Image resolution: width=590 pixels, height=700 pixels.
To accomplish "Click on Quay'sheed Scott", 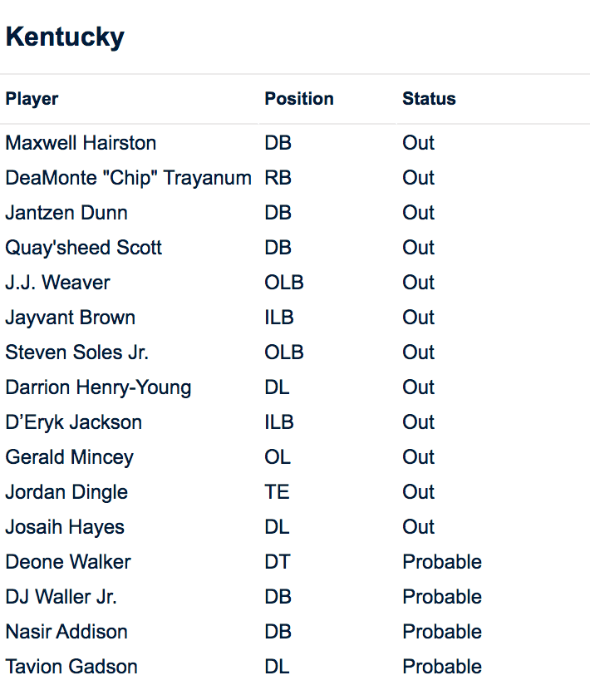I will pyautogui.click(x=83, y=248).
